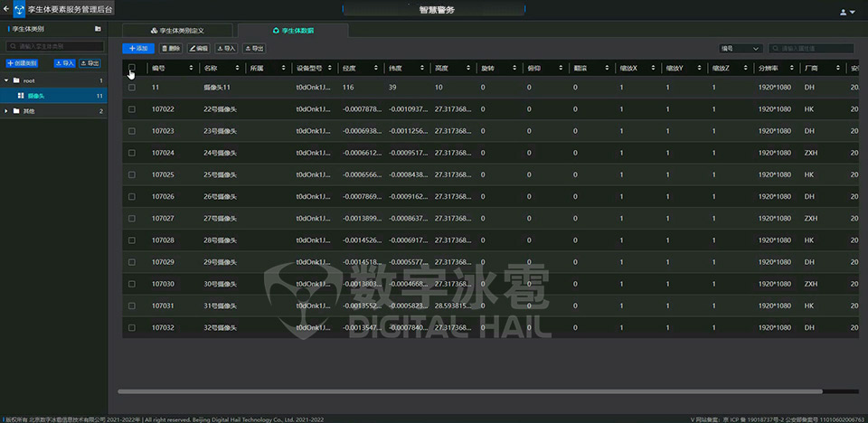Check the row checkbox for 23号摄像头
This screenshot has height=423, width=868.
[x=132, y=131]
